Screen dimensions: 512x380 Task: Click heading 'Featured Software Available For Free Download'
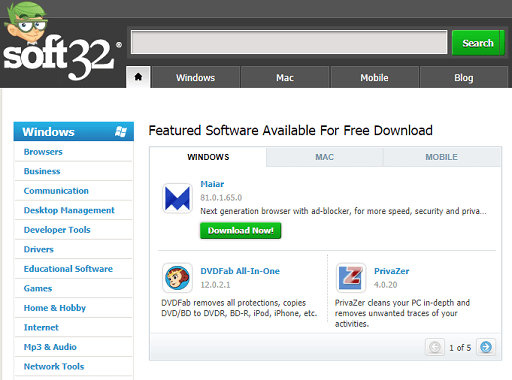[x=291, y=130]
